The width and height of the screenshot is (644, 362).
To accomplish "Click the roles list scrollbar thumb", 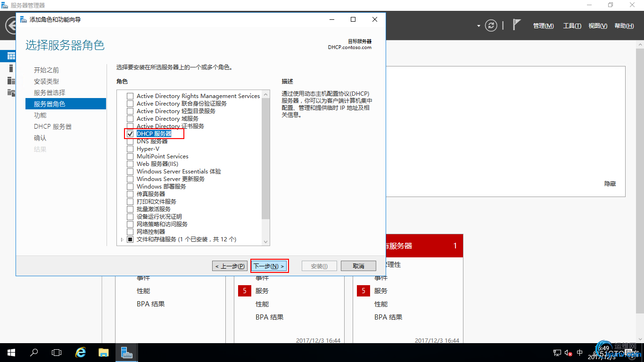I will coord(265,159).
